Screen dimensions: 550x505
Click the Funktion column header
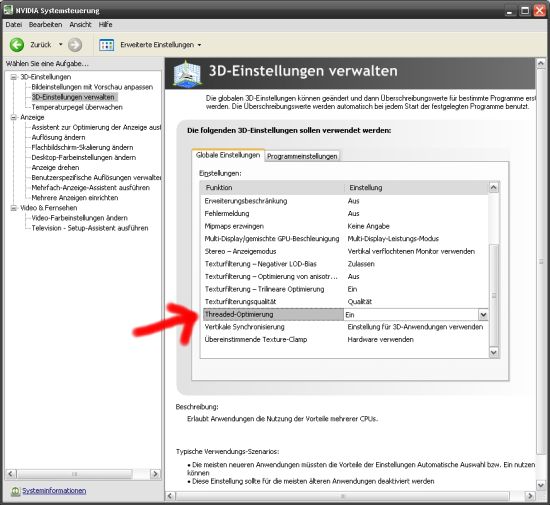(272, 188)
